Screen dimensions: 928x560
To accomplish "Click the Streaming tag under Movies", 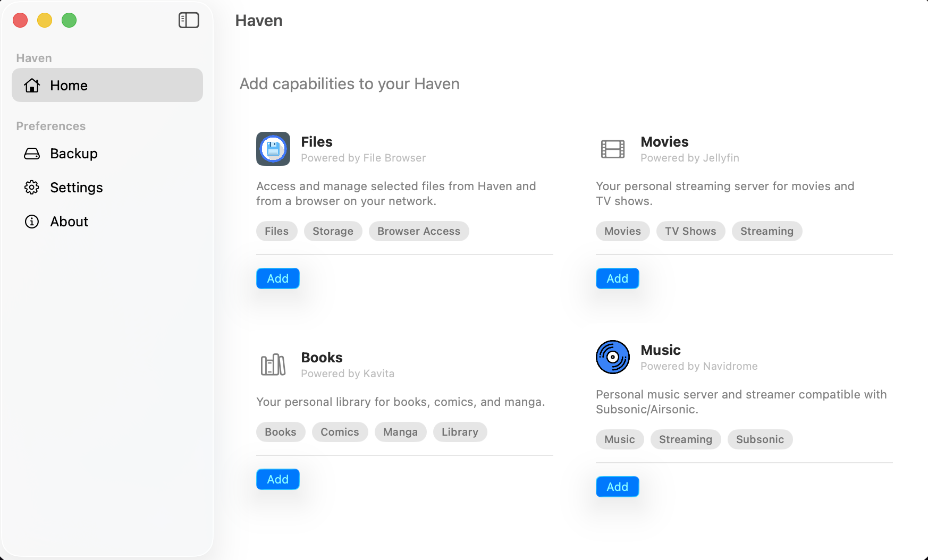I will [767, 231].
